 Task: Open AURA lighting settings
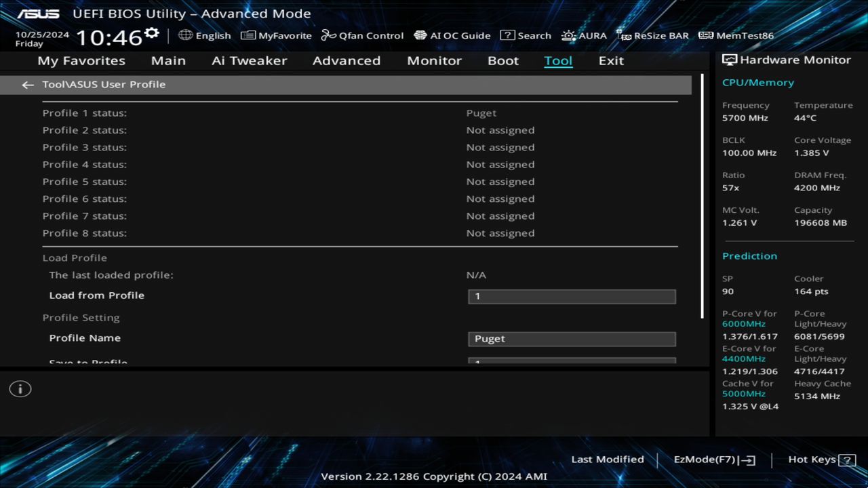tap(584, 35)
